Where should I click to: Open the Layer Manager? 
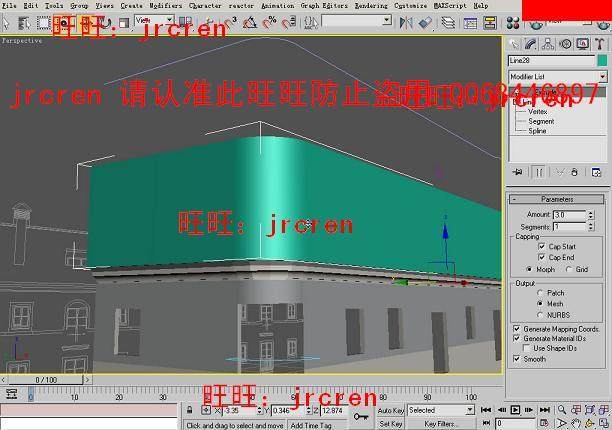tap(448, 23)
